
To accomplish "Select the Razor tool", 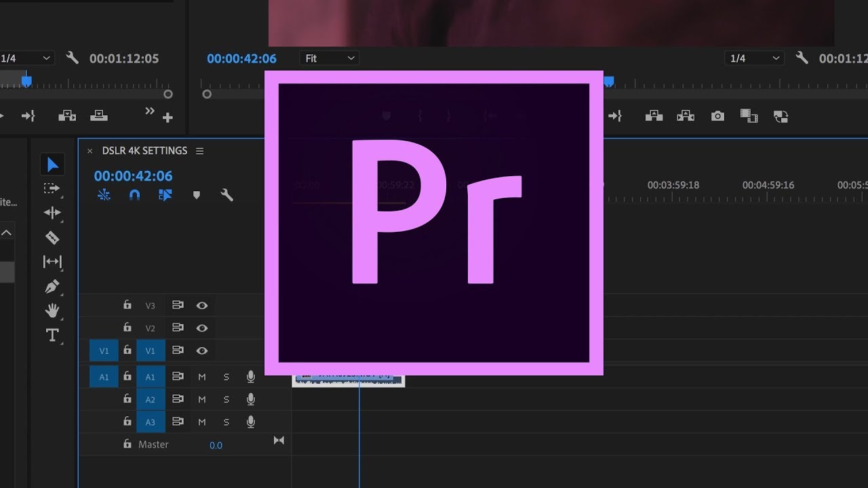I will (52, 237).
